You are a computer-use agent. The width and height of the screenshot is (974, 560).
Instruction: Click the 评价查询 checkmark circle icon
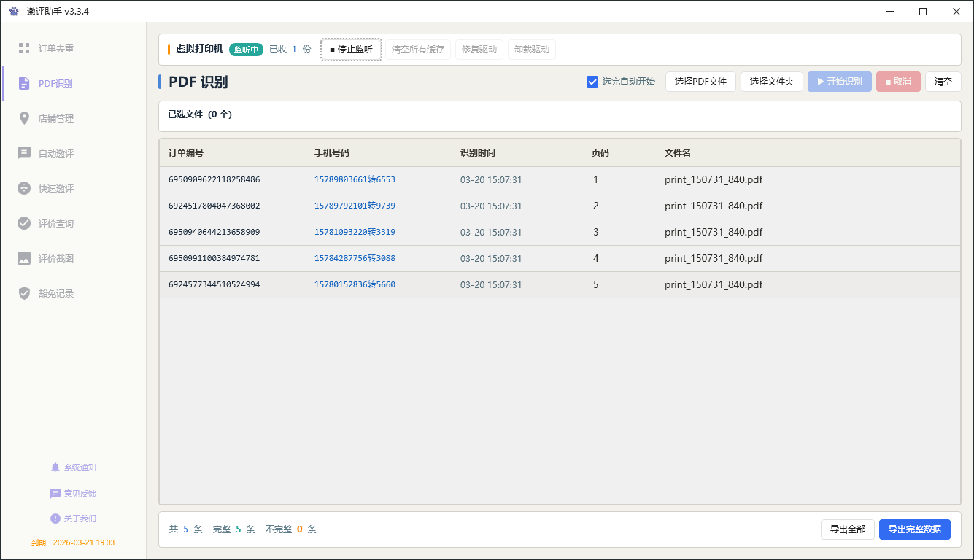click(x=24, y=223)
